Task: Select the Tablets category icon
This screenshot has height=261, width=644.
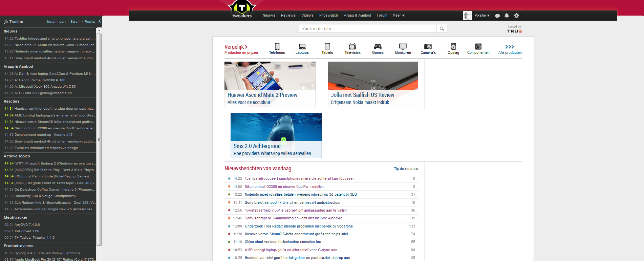Action: coord(327,46)
